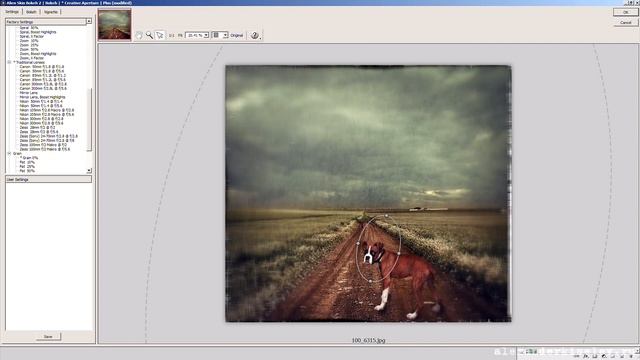
Task: Click OK to apply the effect
Action: click(x=626, y=12)
